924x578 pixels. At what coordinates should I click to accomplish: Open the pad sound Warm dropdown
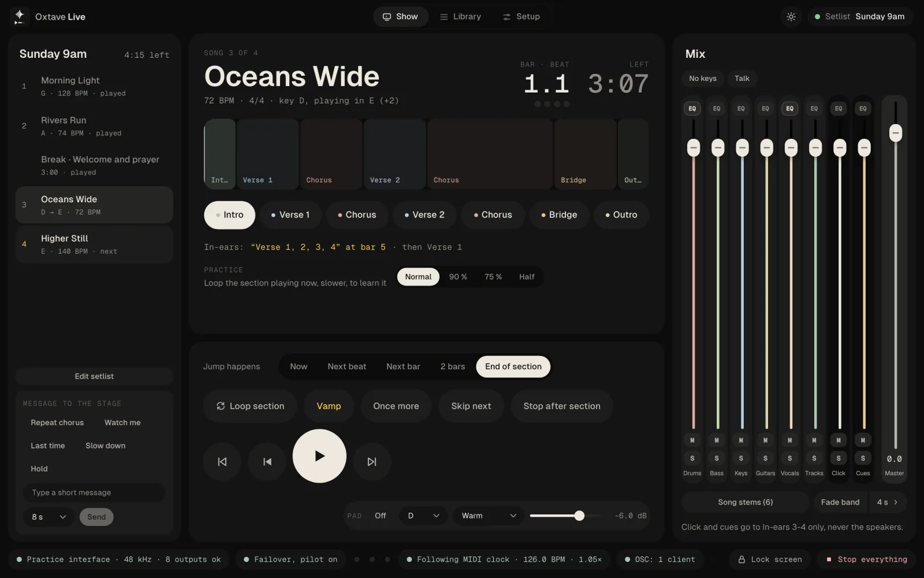tap(489, 516)
